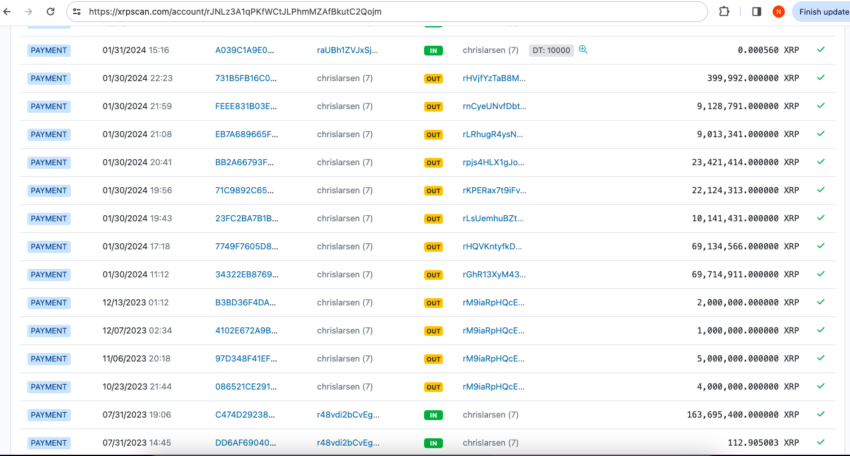The width and height of the screenshot is (850, 456).
Task: Click the DT: 10000 destination tag badge
Action: [551, 50]
